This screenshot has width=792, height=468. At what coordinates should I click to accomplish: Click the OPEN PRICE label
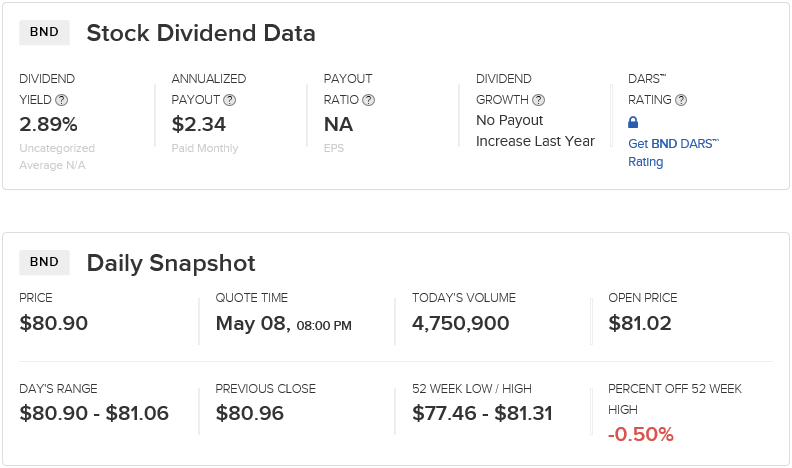coord(642,298)
